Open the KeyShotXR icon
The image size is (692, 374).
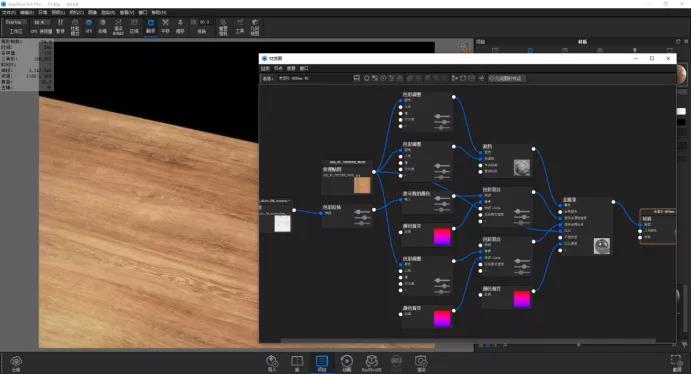(372, 363)
